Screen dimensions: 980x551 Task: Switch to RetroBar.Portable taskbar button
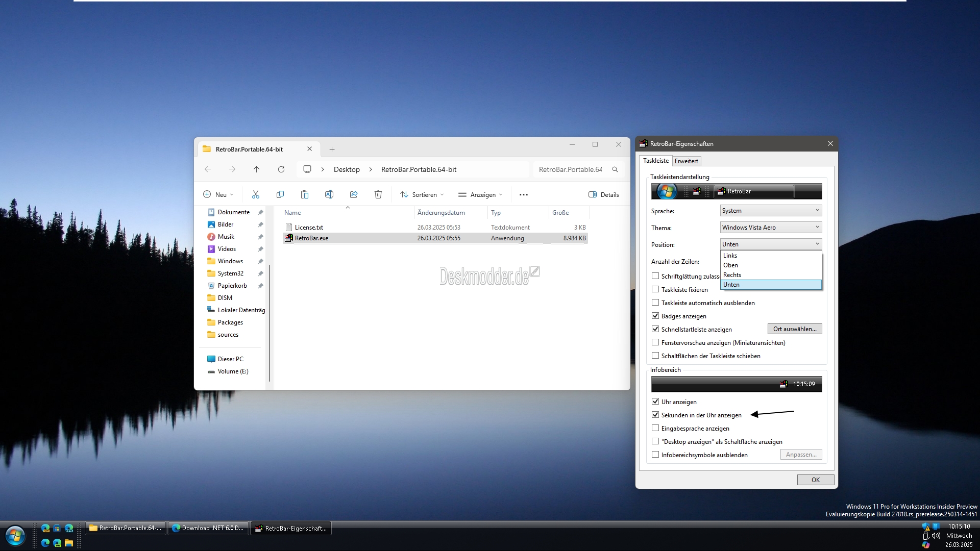[x=126, y=528]
